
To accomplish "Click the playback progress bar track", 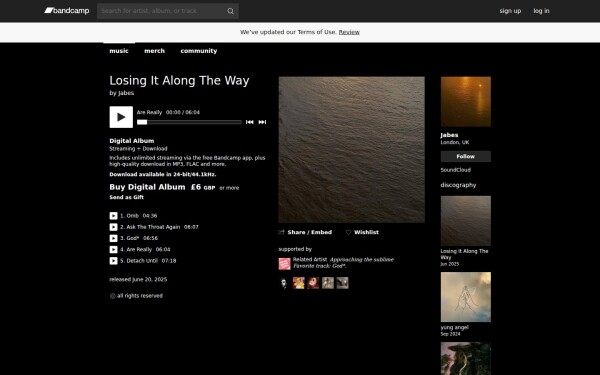I will click(189, 122).
